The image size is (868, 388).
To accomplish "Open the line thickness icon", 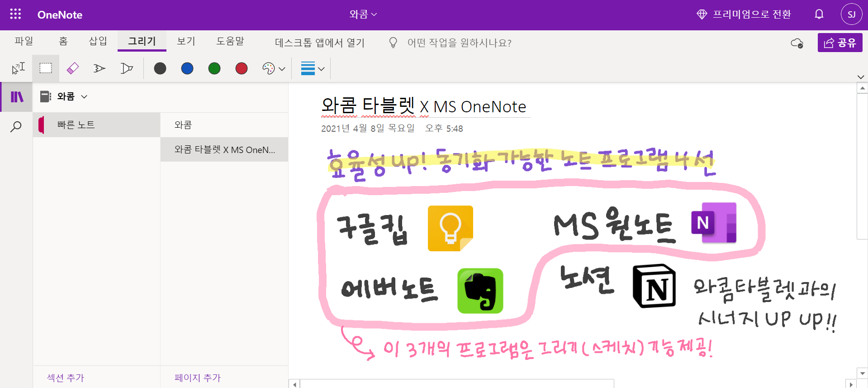I will click(x=308, y=68).
